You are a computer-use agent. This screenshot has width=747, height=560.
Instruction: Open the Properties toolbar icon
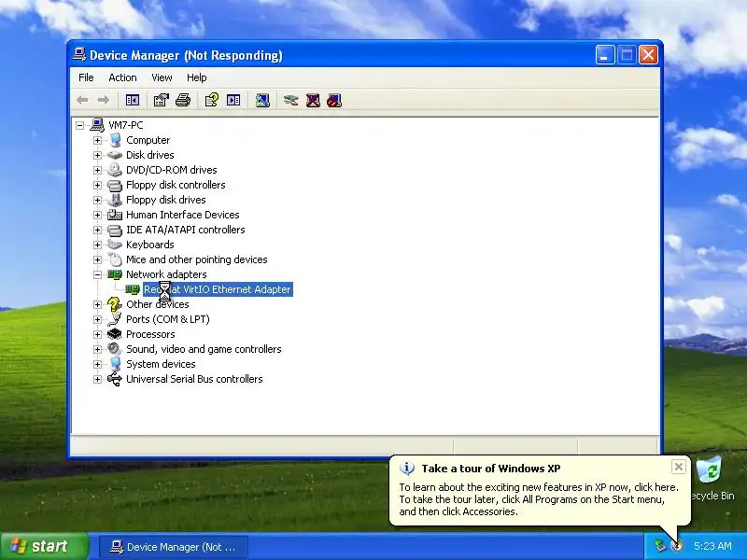161,100
